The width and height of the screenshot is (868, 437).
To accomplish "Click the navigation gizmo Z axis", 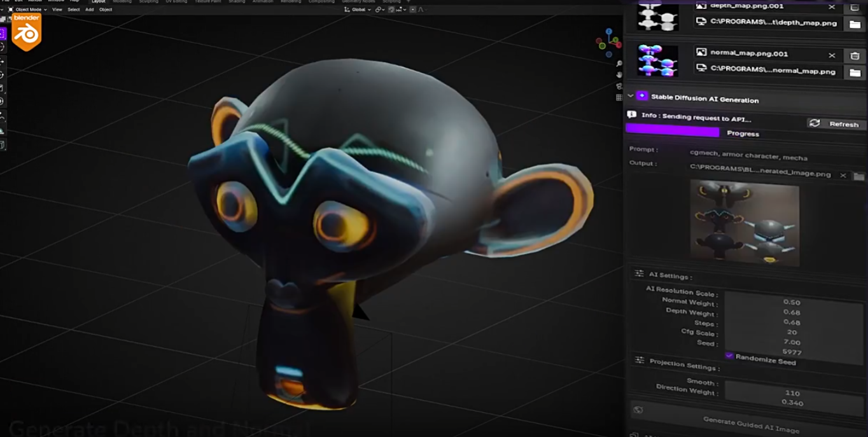I will tap(609, 31).
